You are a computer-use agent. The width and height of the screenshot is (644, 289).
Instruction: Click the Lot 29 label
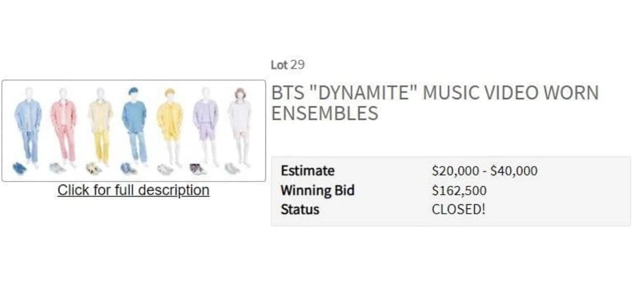[287, 64]
